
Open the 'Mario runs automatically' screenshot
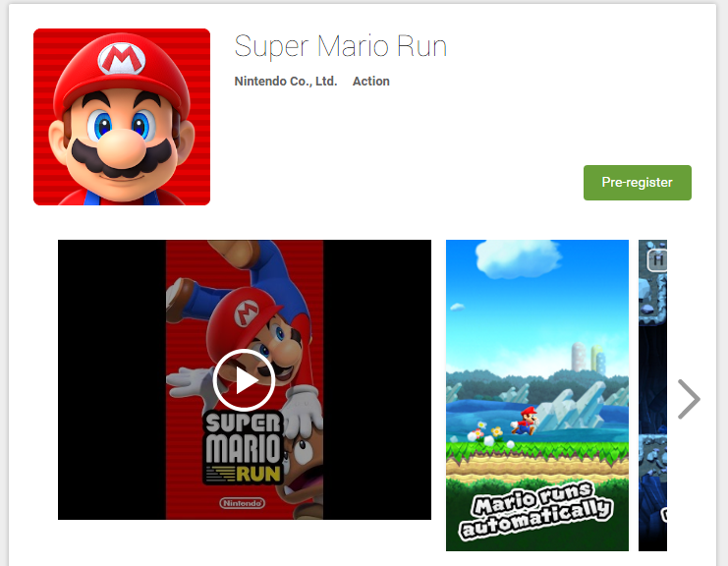pyautogui.click(x=537, y=395)
